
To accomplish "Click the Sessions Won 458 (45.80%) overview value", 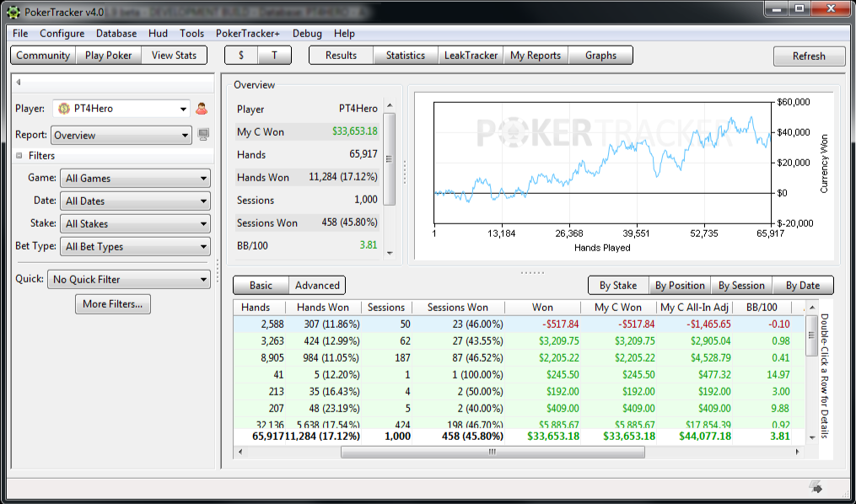I will pos(347,223).
